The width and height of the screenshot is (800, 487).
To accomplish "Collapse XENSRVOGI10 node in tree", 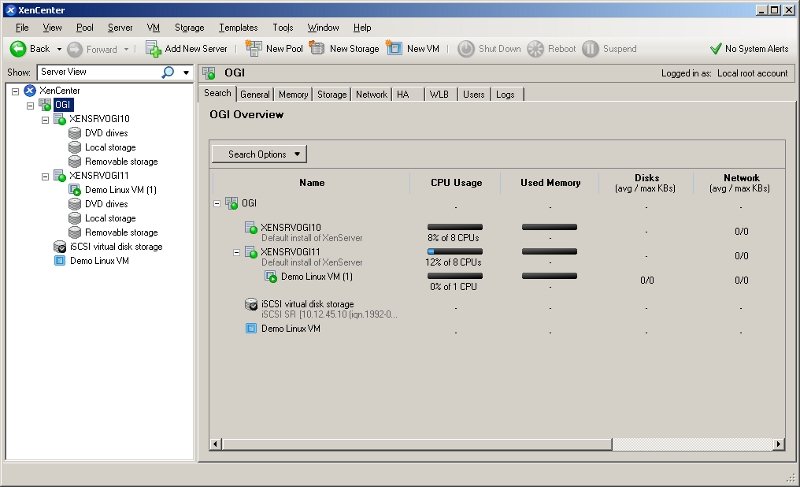I will click(x=45, y=120).
